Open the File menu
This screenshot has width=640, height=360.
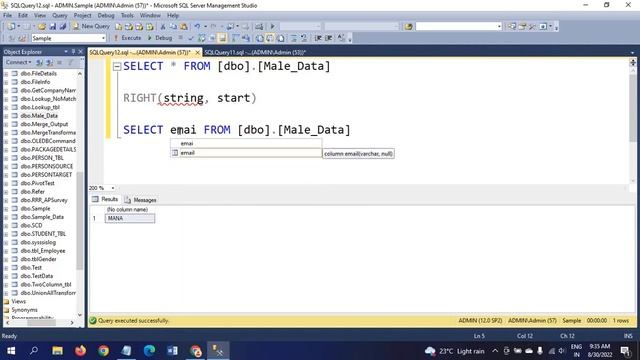click(7, 15)
